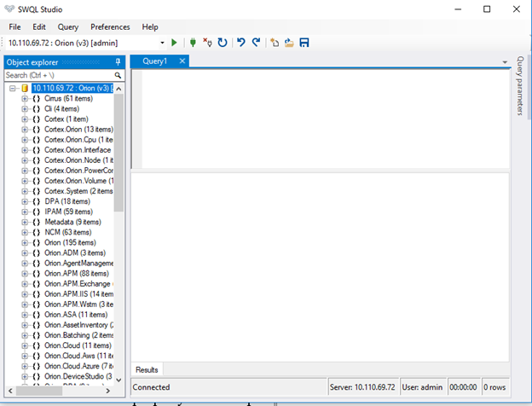Viewport: 532px width, 406px height.
Task: Select Orion.AssetInventory tree row
Action: (x=78, y=325)
